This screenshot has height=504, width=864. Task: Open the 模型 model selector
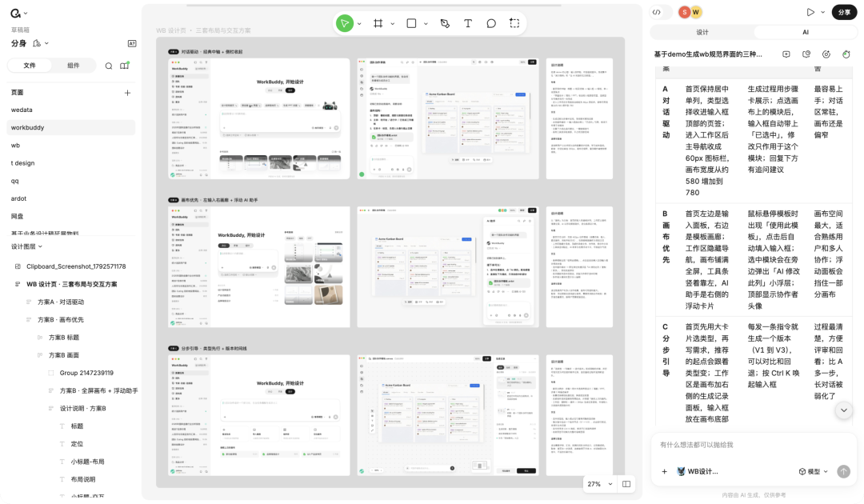814,471
